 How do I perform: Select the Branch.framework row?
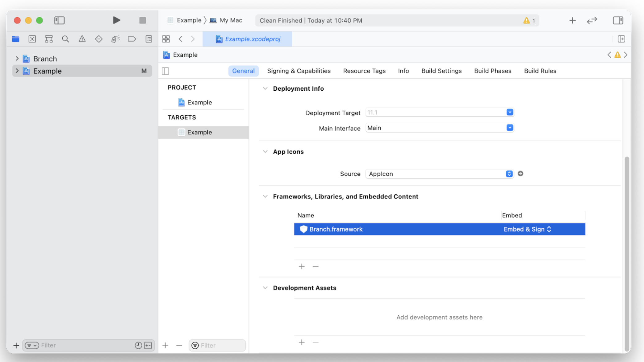440,229
